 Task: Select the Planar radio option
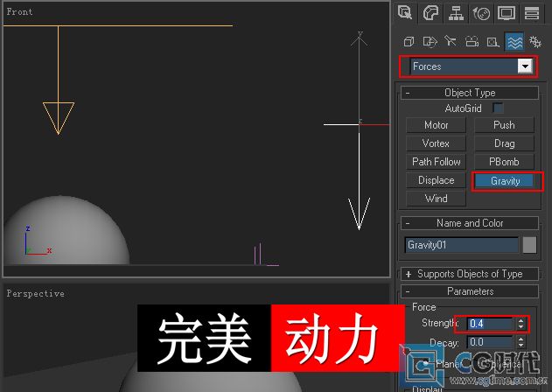point(426,363)
